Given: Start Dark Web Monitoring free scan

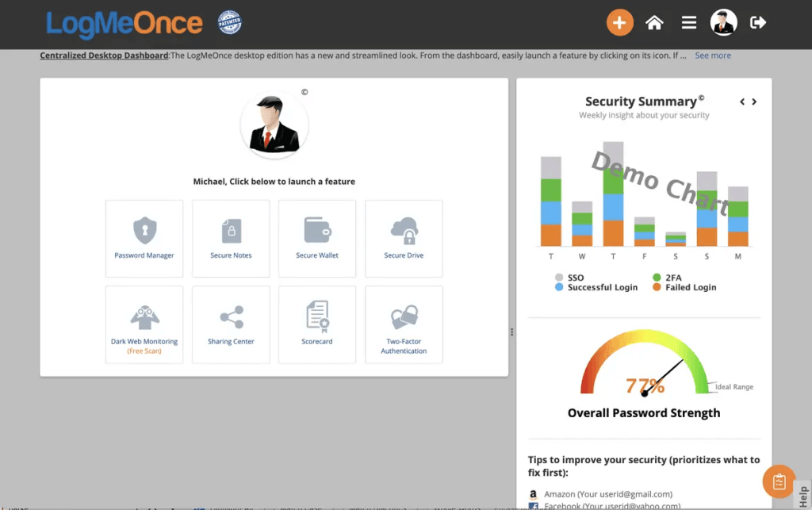Looking at the screenshot, I should click(x=144, y=324).
